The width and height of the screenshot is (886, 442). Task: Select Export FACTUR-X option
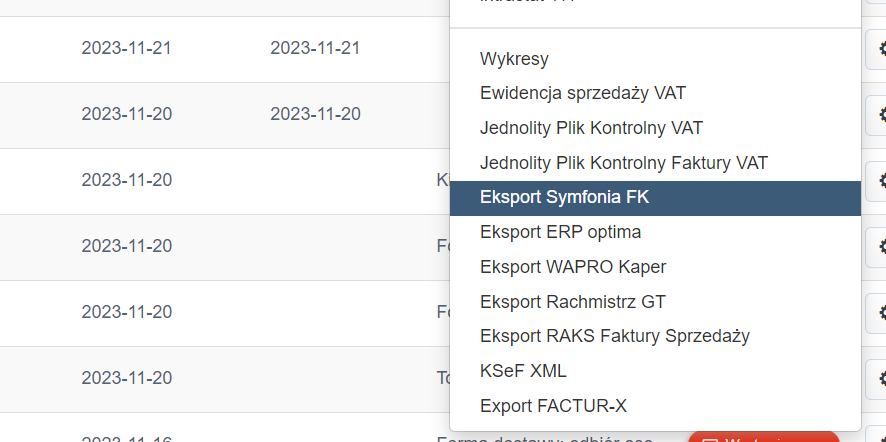[x=553, y=405]
